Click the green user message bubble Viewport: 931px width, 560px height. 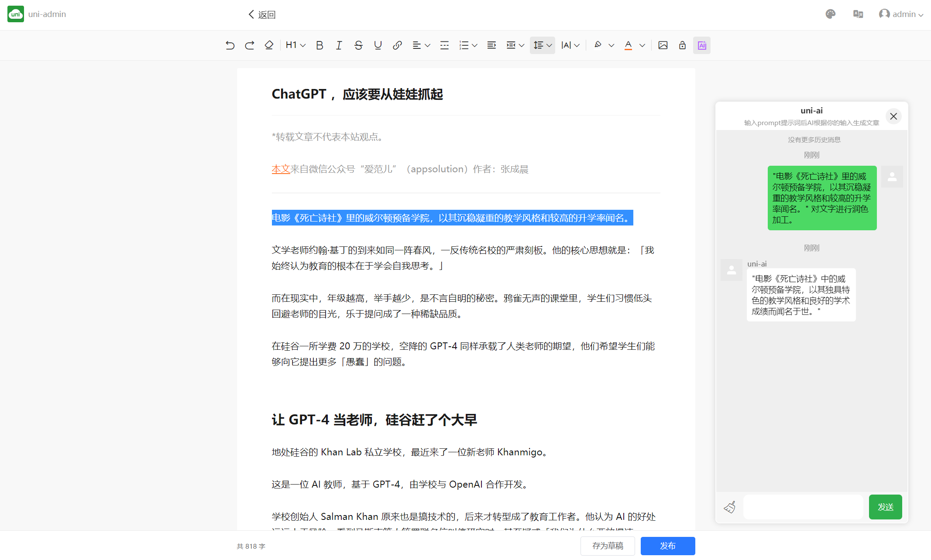pos(822,198)
